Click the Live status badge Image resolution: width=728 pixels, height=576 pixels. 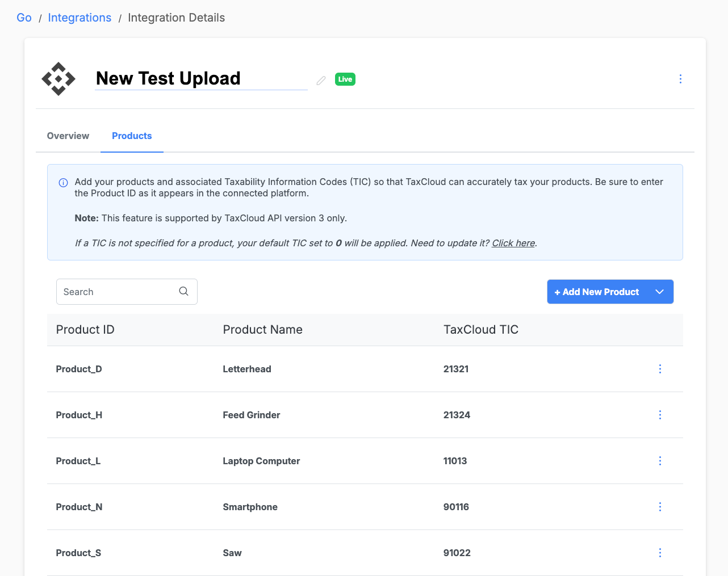[x=345, y=79]
